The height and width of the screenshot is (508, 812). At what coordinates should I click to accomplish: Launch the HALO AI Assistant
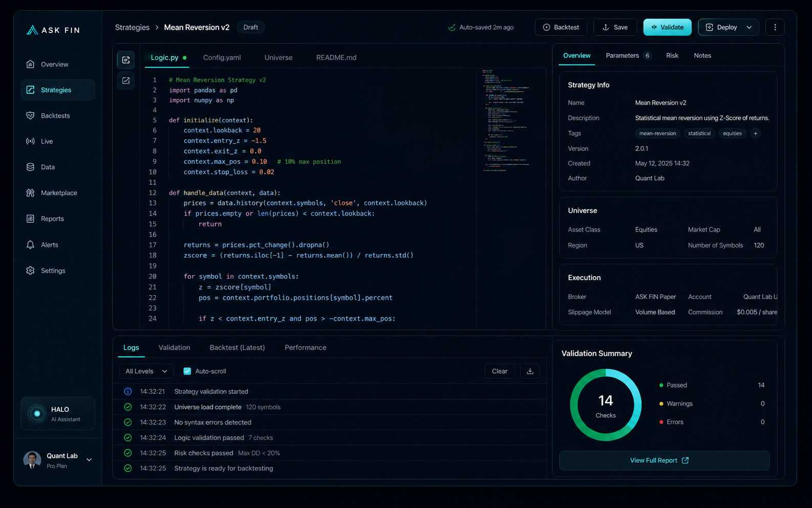(x=58, y=414)
